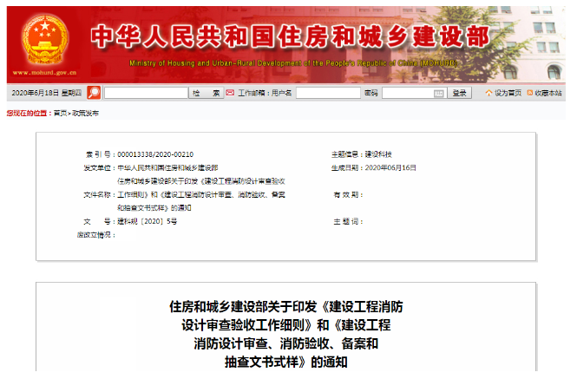Click the English Ministry of Housing subtitle
577x392 pixels.
click(x=293, y=63)
